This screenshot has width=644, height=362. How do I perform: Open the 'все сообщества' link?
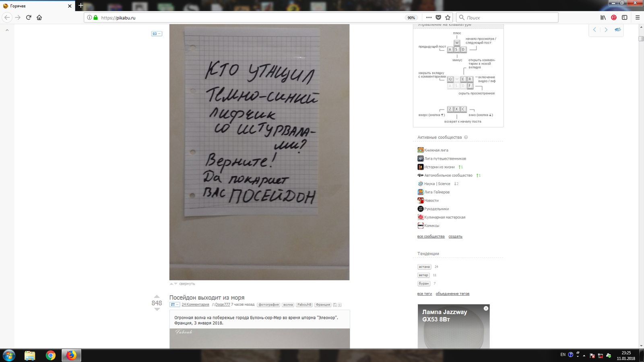click(x=431, y=237)
